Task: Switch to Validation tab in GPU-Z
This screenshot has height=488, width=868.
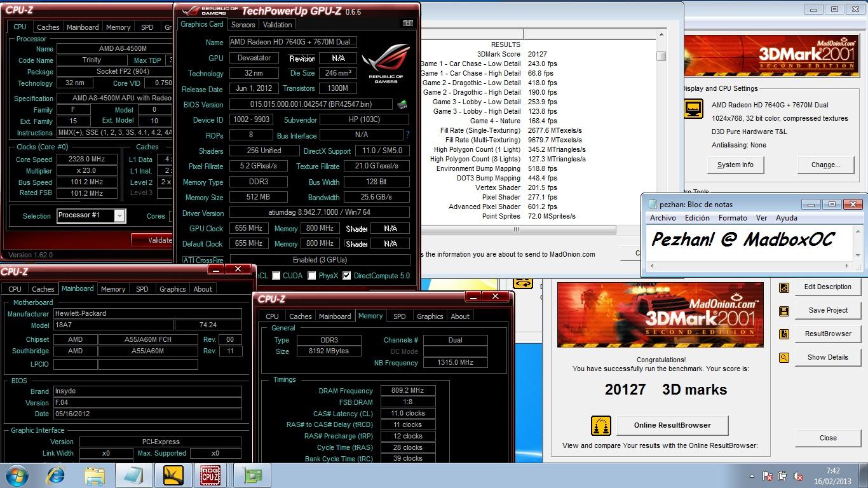Action: coord(278,25)
